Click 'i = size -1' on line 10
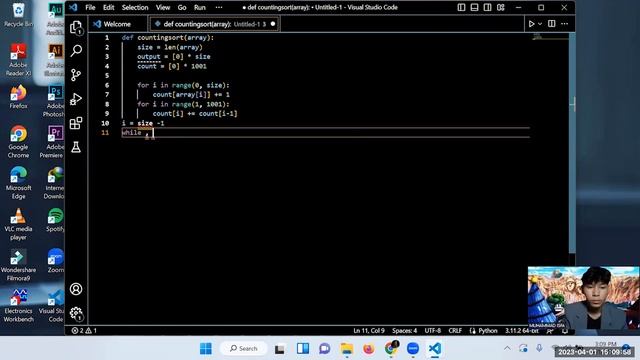Viewport: 640px width, 360px height. tap(143, 123)
